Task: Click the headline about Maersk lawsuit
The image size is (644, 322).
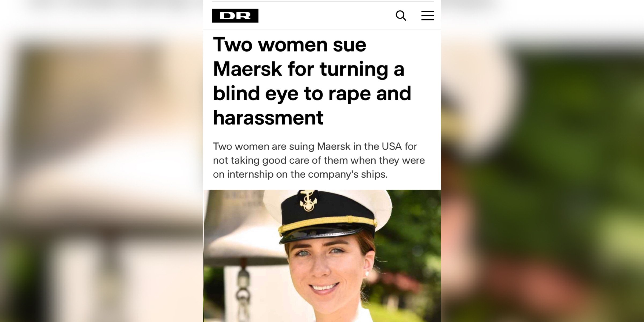Action: coord(312,81)
